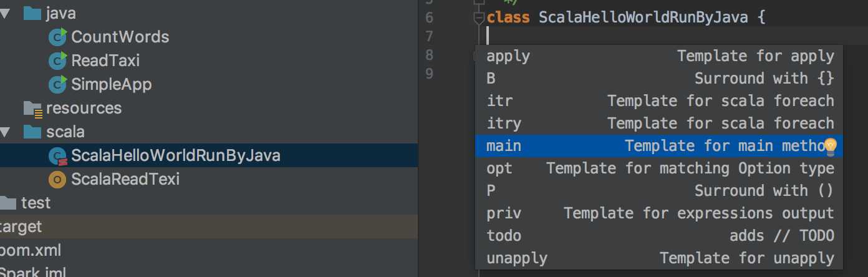Choose the main method template suggestion

(x=659, y=146)
